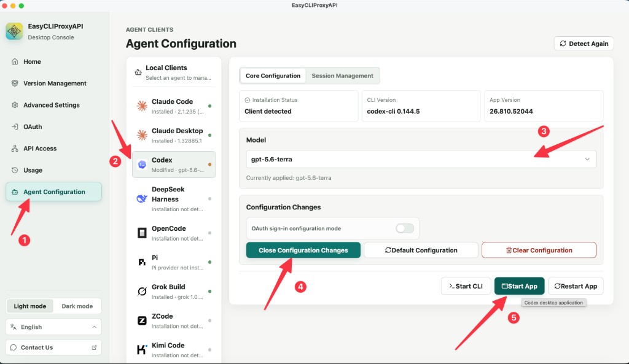Image resolution: width=629 pixels, height=364 pixels.
Task: Click the "codex-cli 0.144.5" version value
Action: point(393,111)
